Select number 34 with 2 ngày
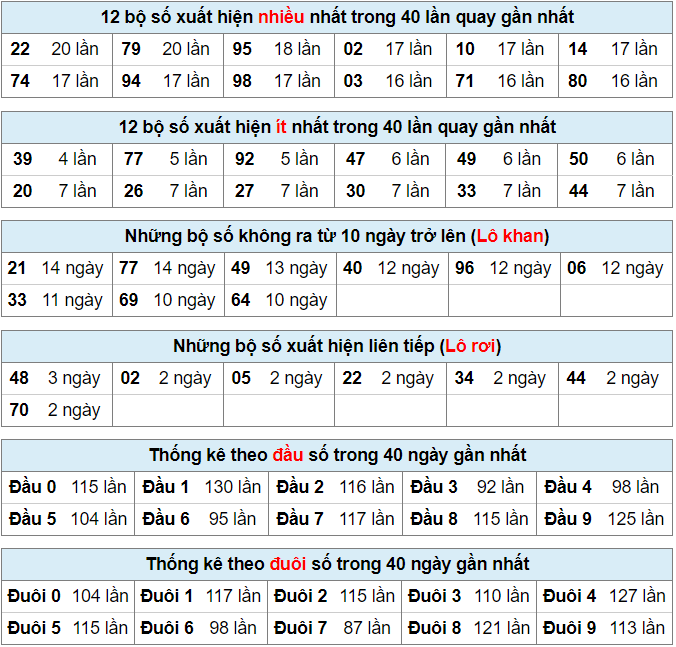 pyautogui.click(x=502, y=378)
